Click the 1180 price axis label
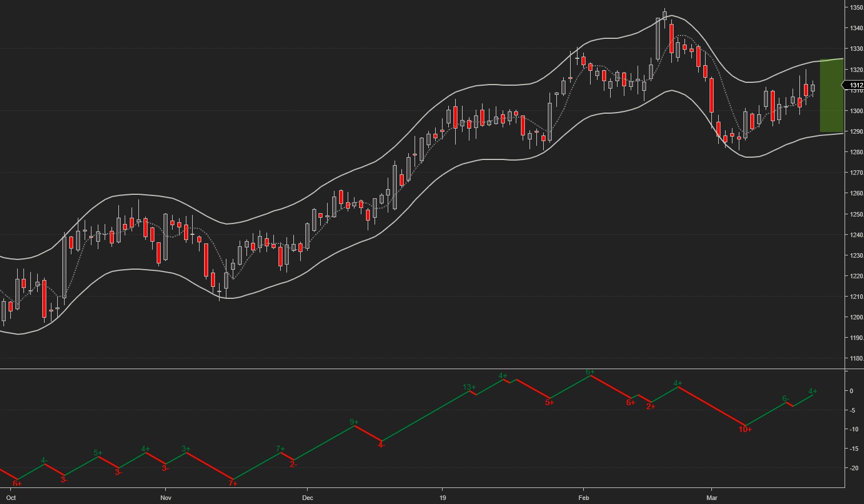 (856, 359)
